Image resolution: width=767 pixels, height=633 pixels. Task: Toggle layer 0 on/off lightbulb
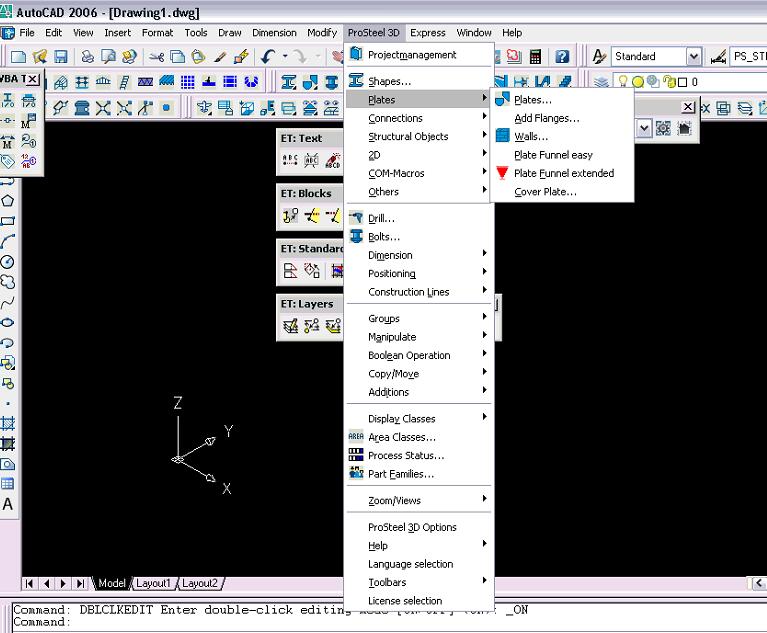[x=623, y=82]
